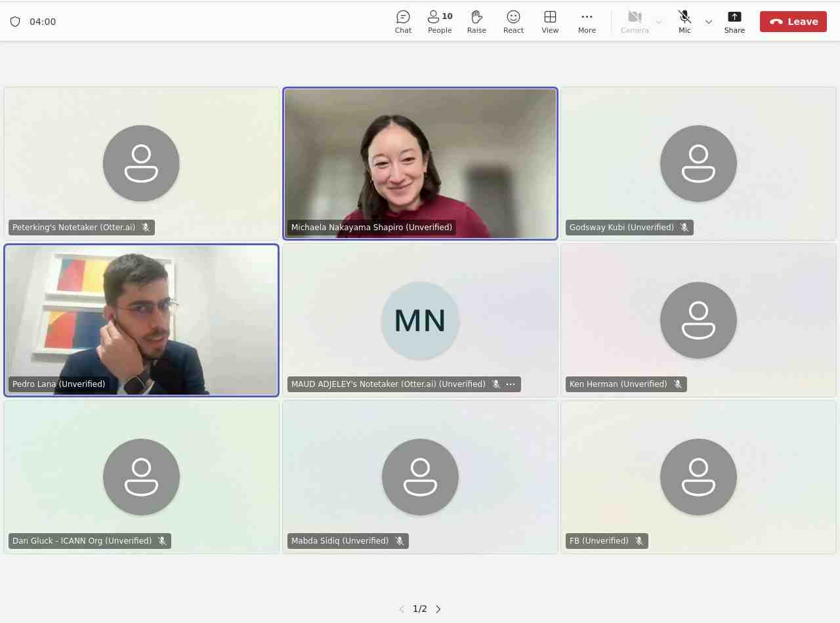Click the shield security icon
Viewport: 840px width, 623px height.
[x=15, y=22]
